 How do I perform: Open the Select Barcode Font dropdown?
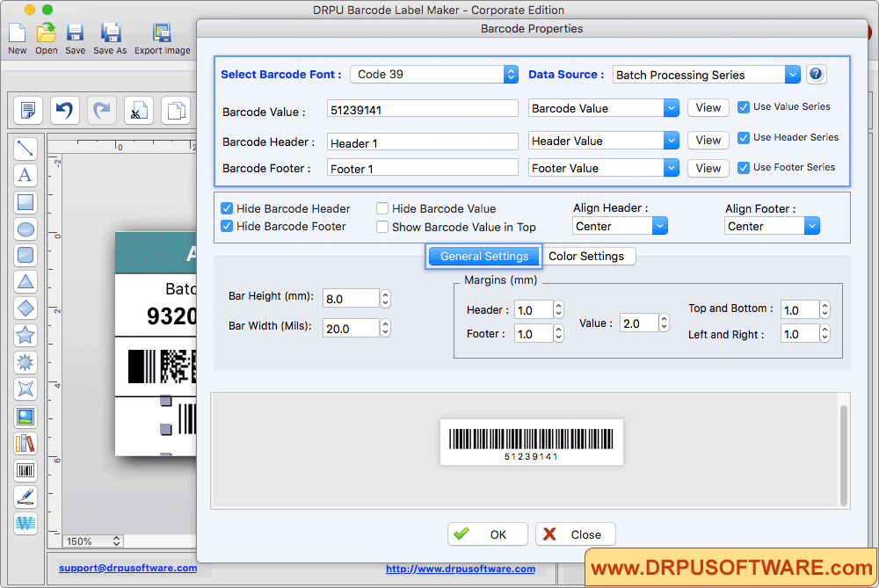pyautogui.click(x=434, y=75)
